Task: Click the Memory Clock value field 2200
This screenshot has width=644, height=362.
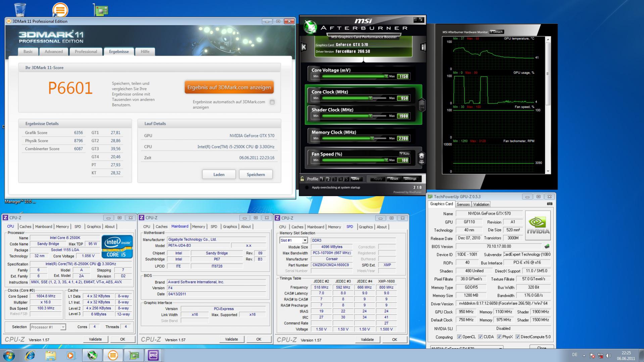Action: tap(403, 138)
